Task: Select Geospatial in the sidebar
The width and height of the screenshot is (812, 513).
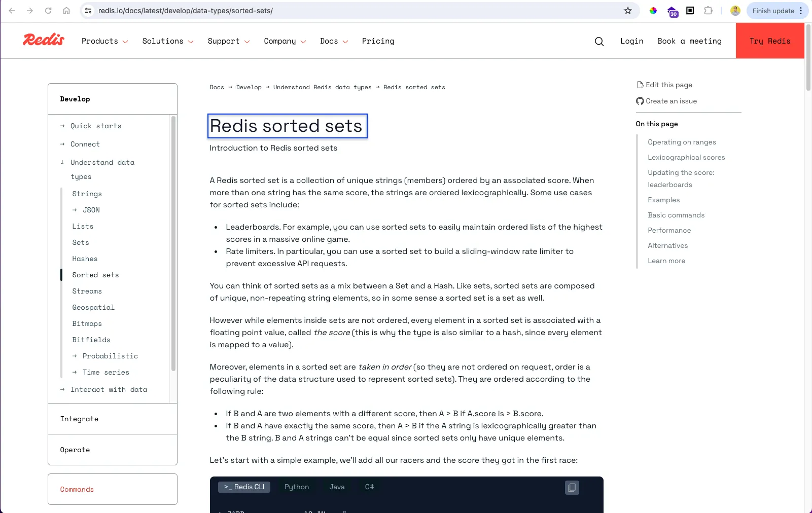Action: (x=93, y=307)
